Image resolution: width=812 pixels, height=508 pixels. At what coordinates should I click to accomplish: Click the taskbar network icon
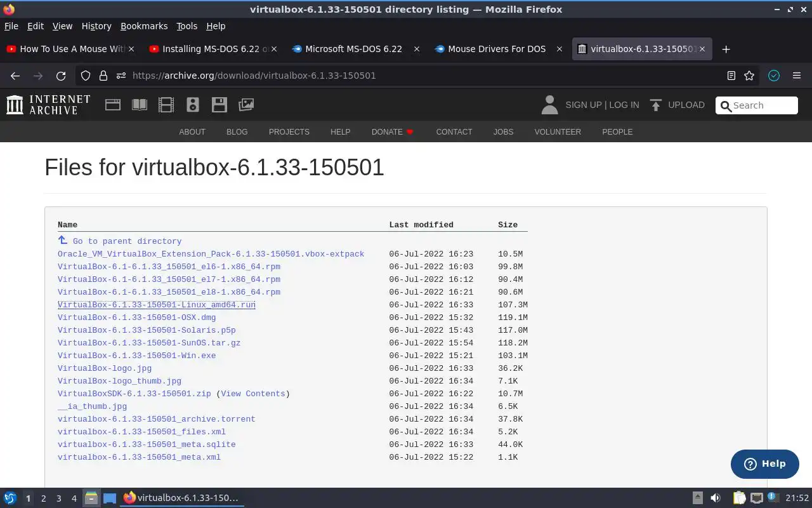coord(757,498)
